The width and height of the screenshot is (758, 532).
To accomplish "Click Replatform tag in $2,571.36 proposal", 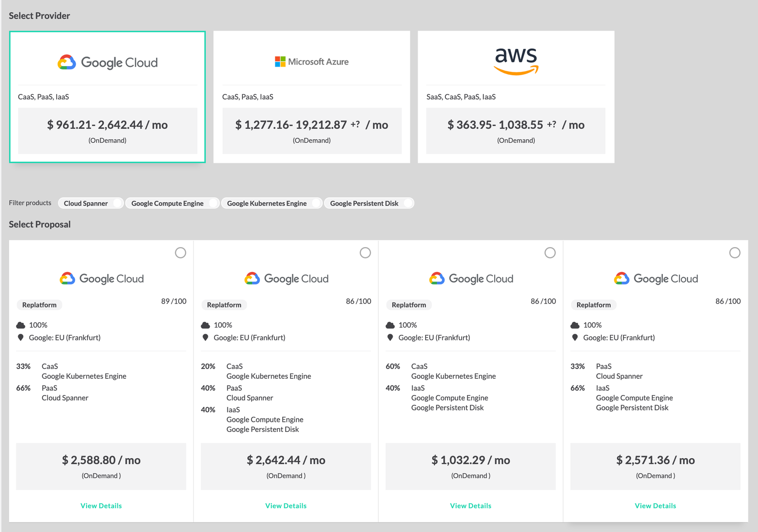I will tap(594, 305).
